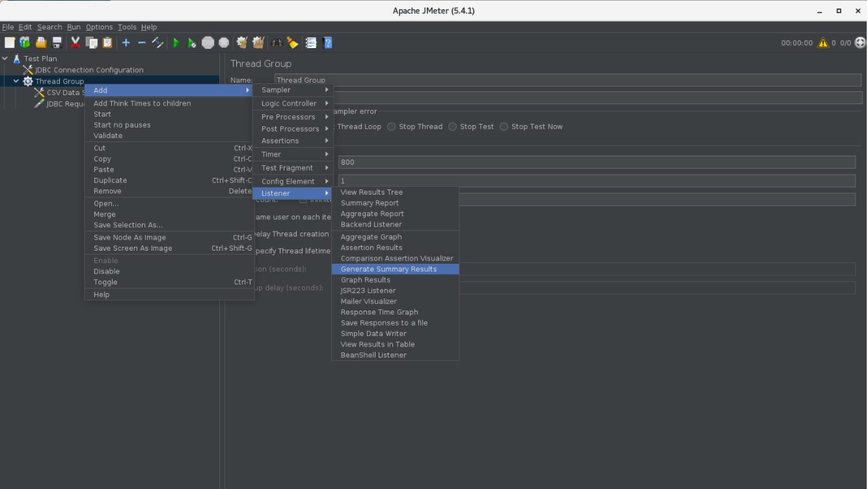Click Add Think Times to children
This screenshot has height=489, width=868.
(x=169, y=104)
